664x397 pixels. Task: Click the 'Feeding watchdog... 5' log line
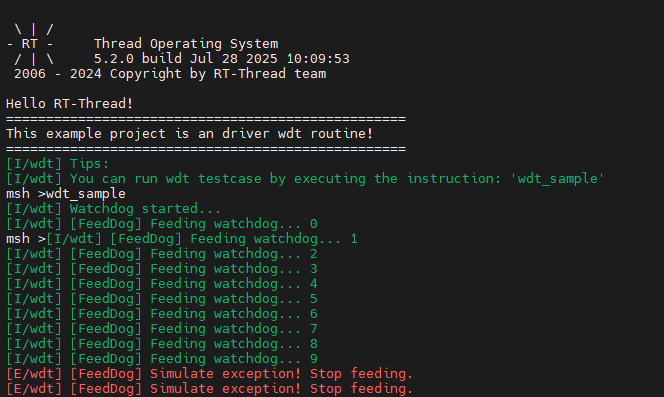point(162,299)
